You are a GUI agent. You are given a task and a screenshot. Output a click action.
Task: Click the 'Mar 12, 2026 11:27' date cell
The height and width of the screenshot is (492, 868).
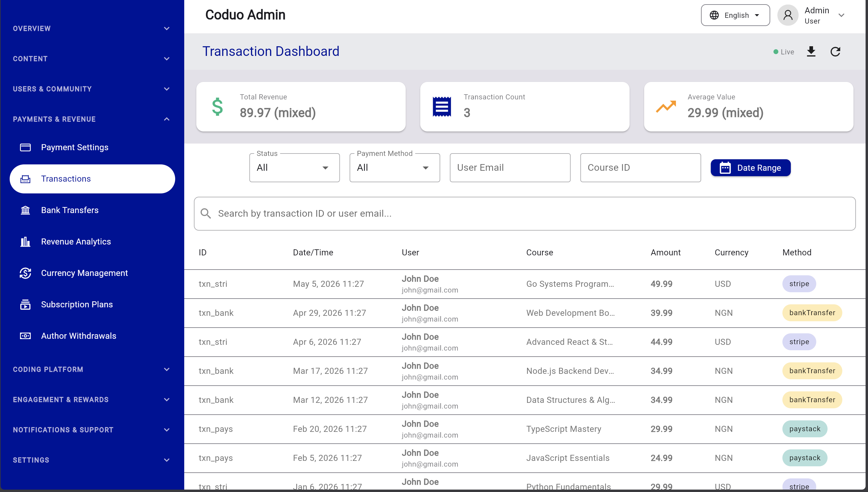tap(330, 400)
